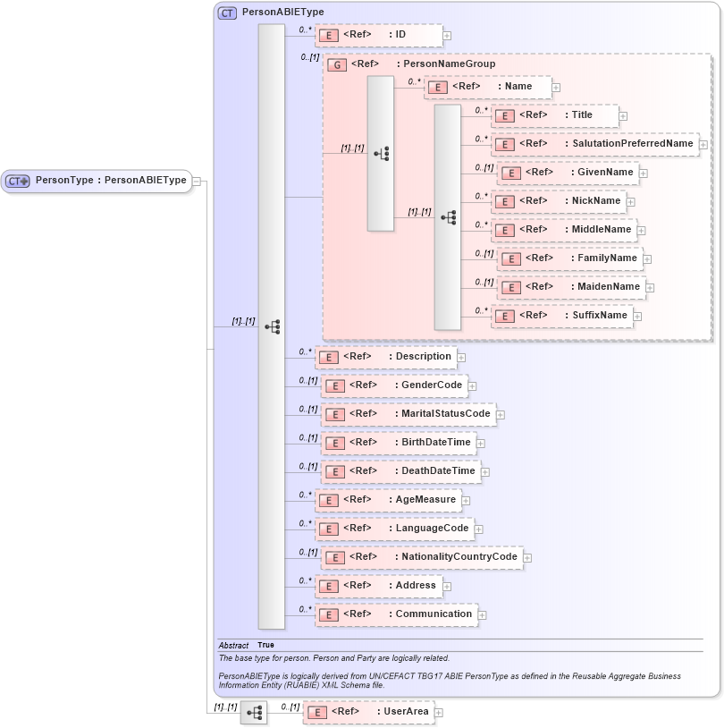
Task: Click the E icon of the ID element
Action: tap(328, 36)
